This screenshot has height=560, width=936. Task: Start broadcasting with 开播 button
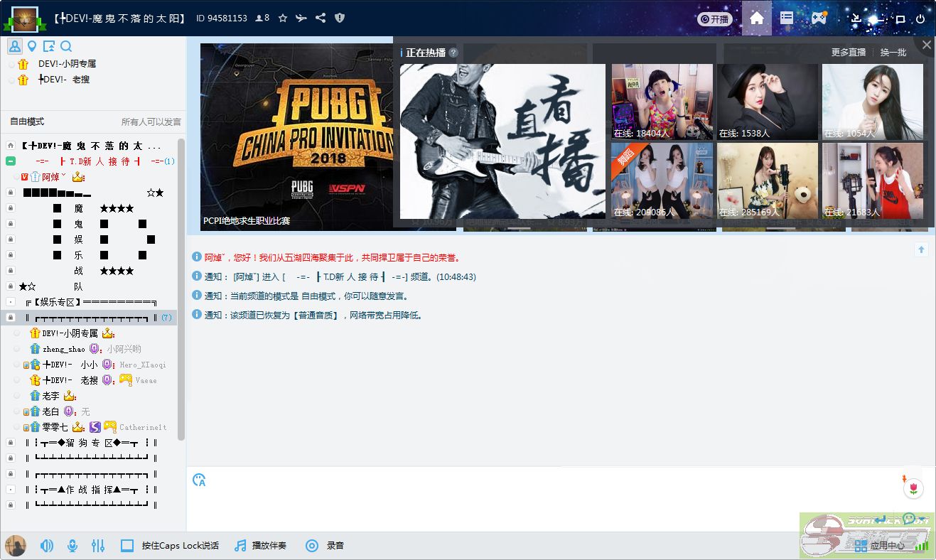pyautogui.click(x=714, y=19)
